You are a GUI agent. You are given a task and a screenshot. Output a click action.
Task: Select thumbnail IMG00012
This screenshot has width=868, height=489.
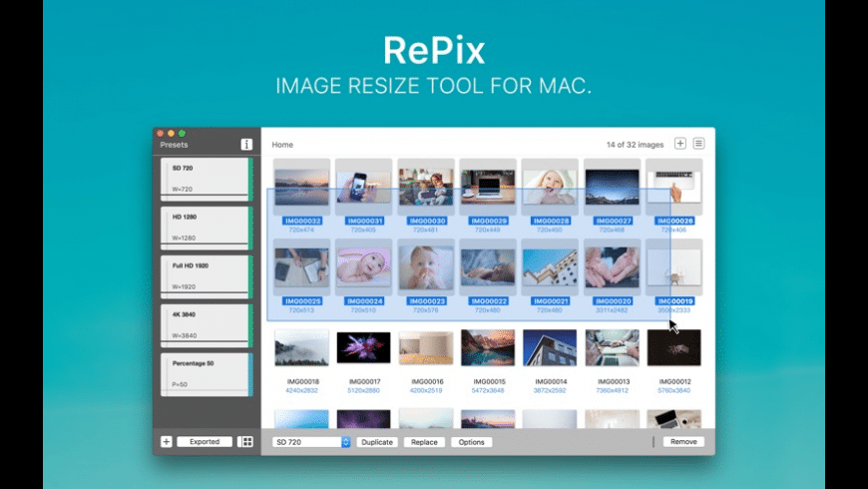[x=673, y=347]
